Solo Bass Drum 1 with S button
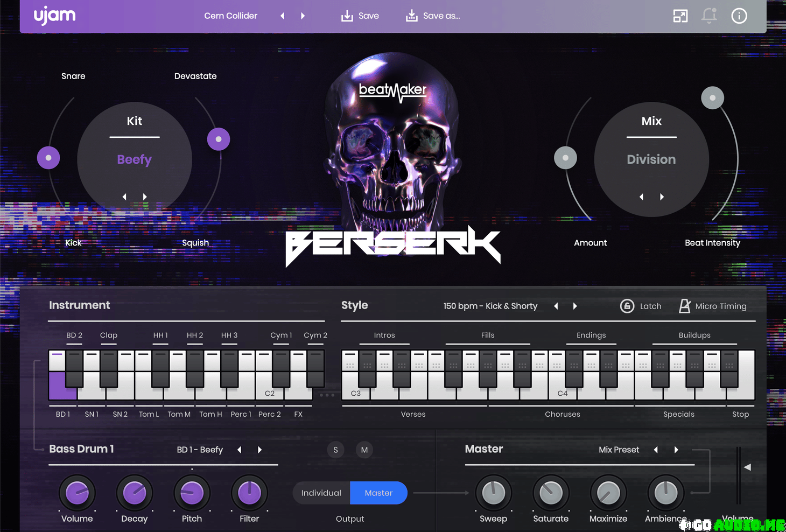Image resolution: width=786 pixels, height=532 pixels. click(x=335, y=450)
